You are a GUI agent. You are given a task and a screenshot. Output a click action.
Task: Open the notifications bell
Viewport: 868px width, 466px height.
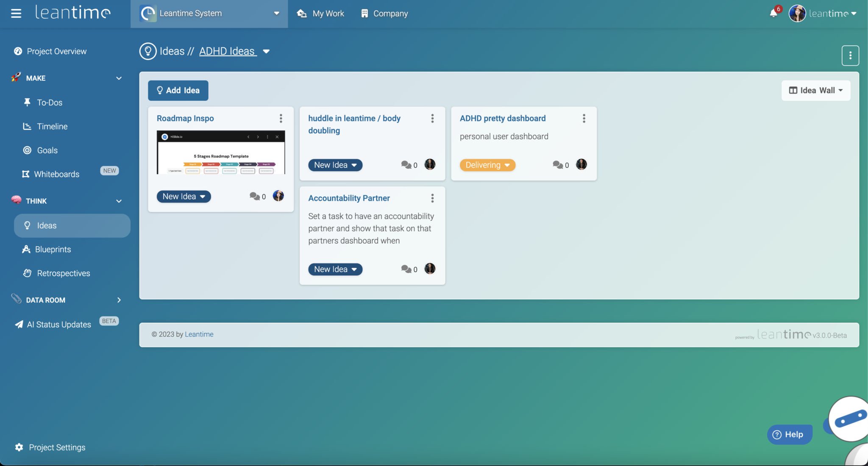pos(773,13)
